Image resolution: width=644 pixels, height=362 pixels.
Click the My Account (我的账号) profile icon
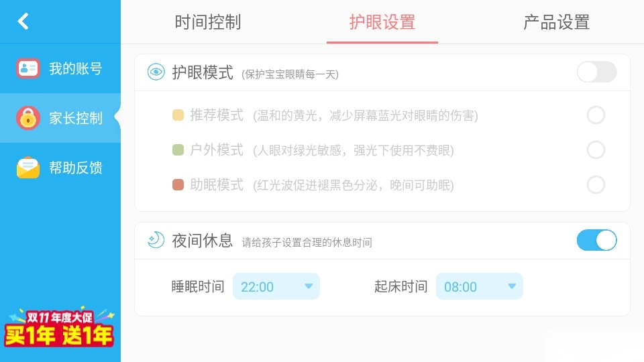click(x=28, y=68)
